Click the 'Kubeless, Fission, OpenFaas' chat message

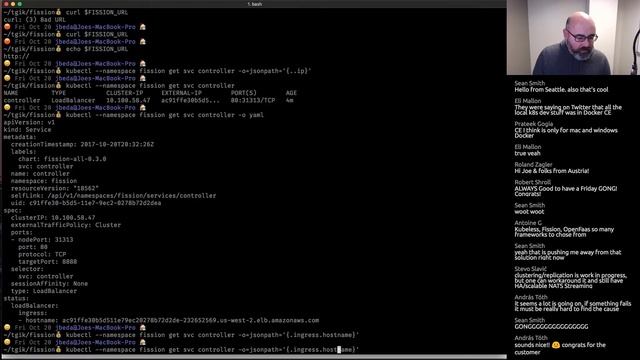coord(564,232)
